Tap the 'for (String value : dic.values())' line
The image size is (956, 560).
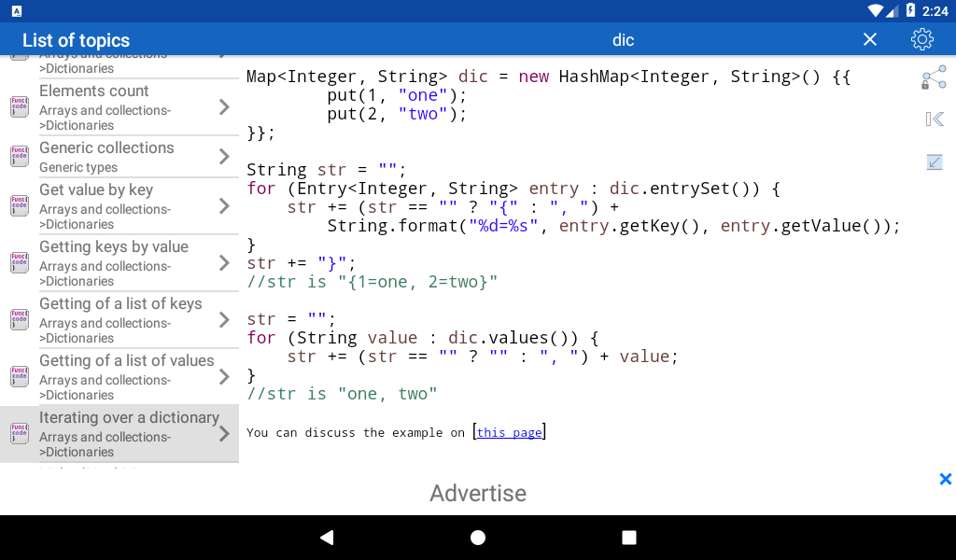click(423, 338)
